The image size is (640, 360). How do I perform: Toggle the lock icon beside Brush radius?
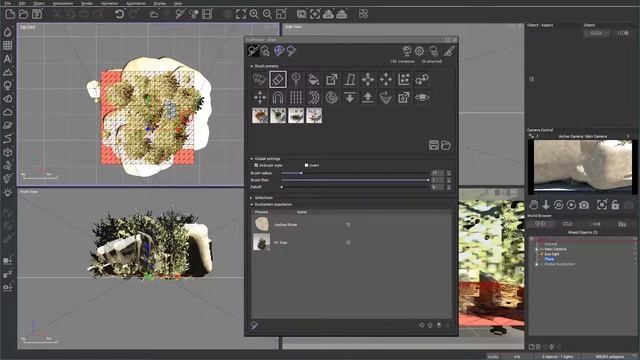coord(449,173)
